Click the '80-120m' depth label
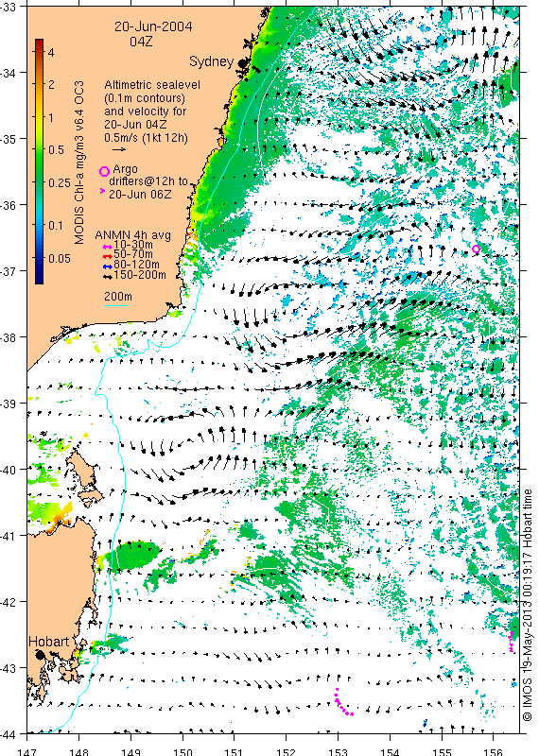539x756 pixels. (x=136, y=266)
